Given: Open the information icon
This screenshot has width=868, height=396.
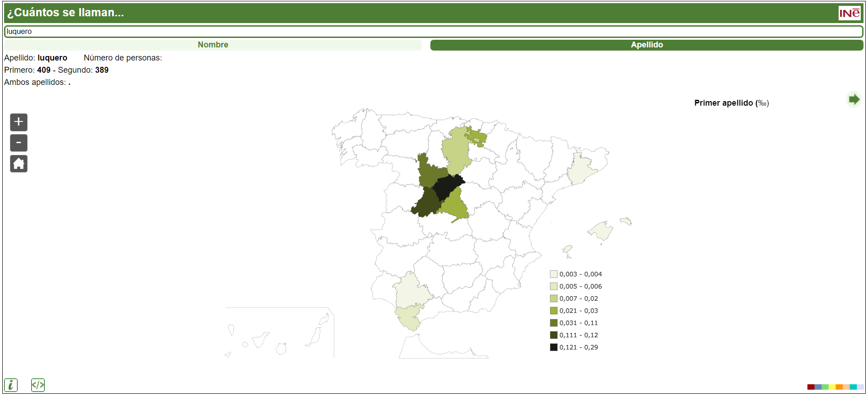Looking at the screenshot, I should pos(11,385).
